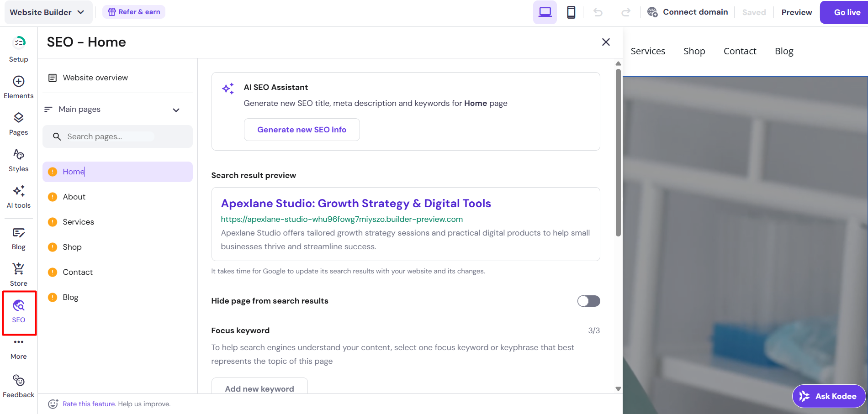Click the orange warning icon beside Shop

53,247
